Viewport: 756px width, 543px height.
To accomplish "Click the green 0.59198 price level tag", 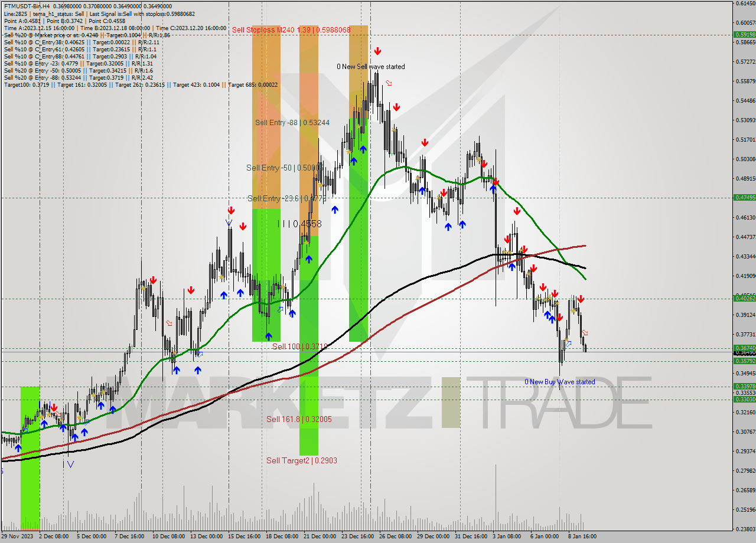I will point(745,34).
